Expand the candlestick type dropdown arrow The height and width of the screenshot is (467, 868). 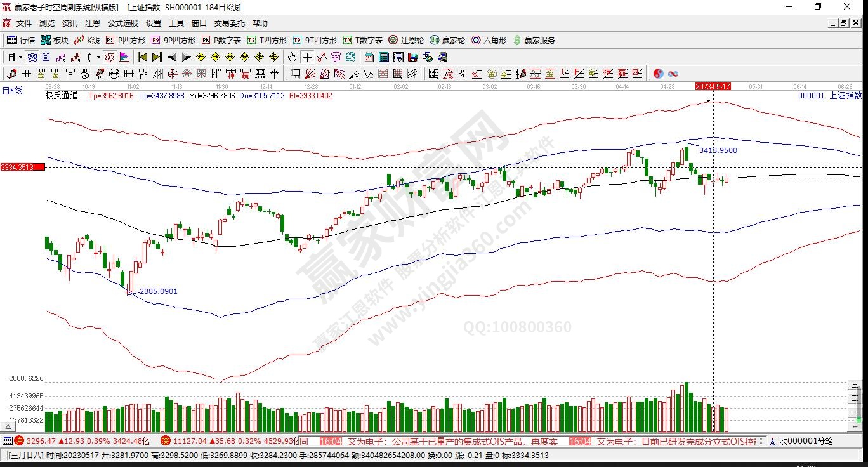[x=98, y=57]
